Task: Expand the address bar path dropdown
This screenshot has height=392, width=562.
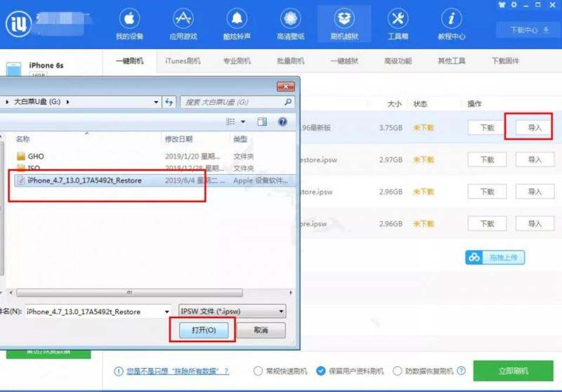Action: pyautogui.click(x=156, y=102)
